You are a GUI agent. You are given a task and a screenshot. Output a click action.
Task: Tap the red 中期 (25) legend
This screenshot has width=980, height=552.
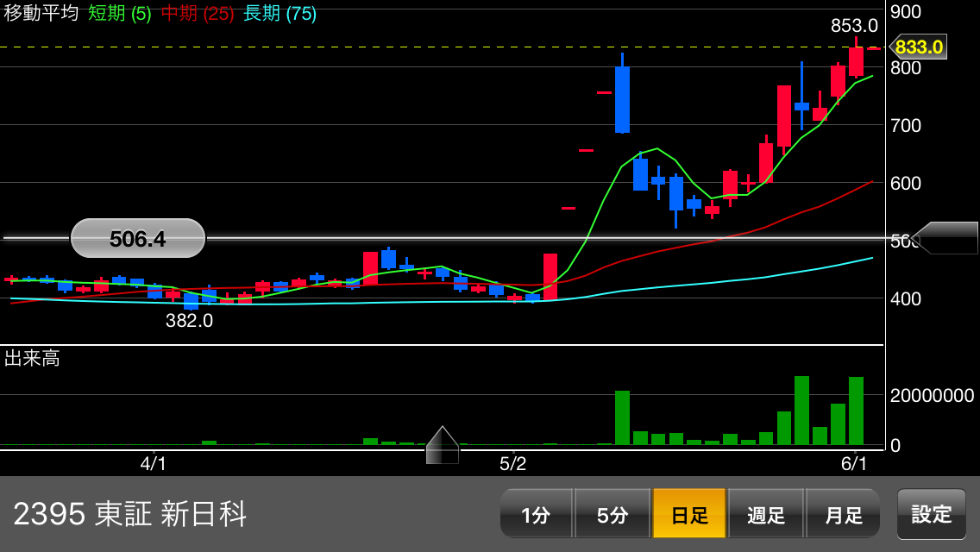tap(198, 13)
